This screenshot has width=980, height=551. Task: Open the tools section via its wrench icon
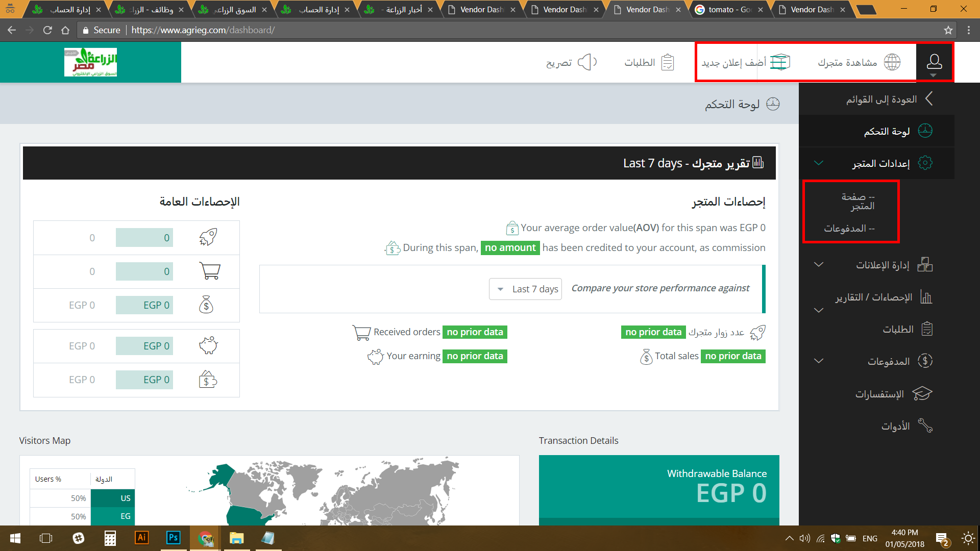tap(925, 425)
